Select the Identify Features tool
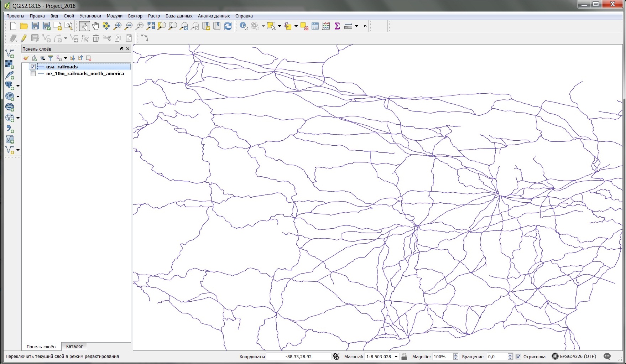Image resolution: width=626 pixels, height=364 pixels. 244,26
